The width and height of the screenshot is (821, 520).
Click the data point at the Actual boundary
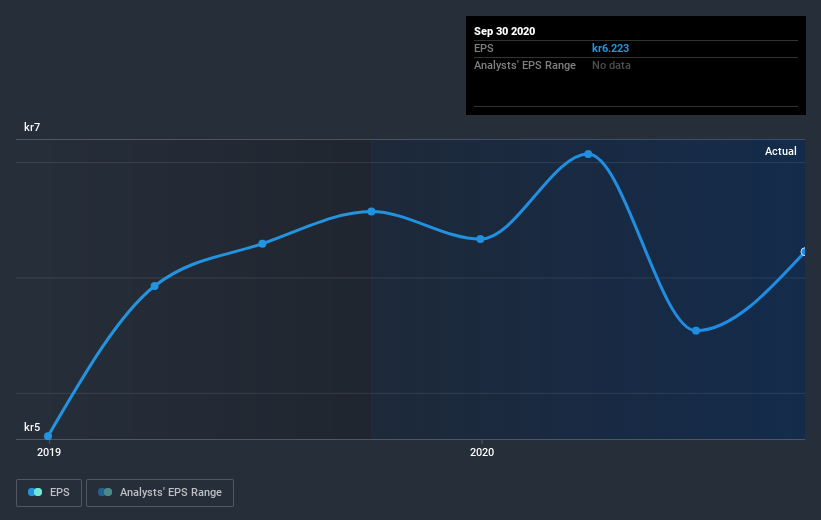pos(371,212)
